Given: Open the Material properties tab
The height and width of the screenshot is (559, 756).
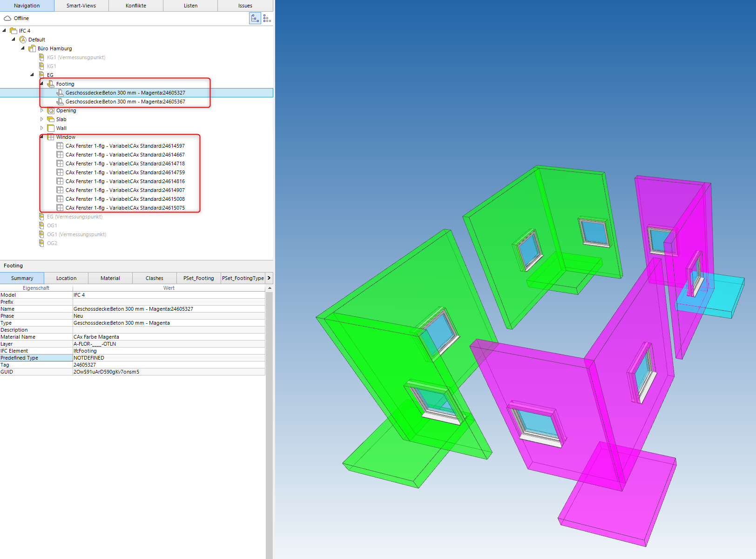Looking at the screenshot, I should [110, 278].
